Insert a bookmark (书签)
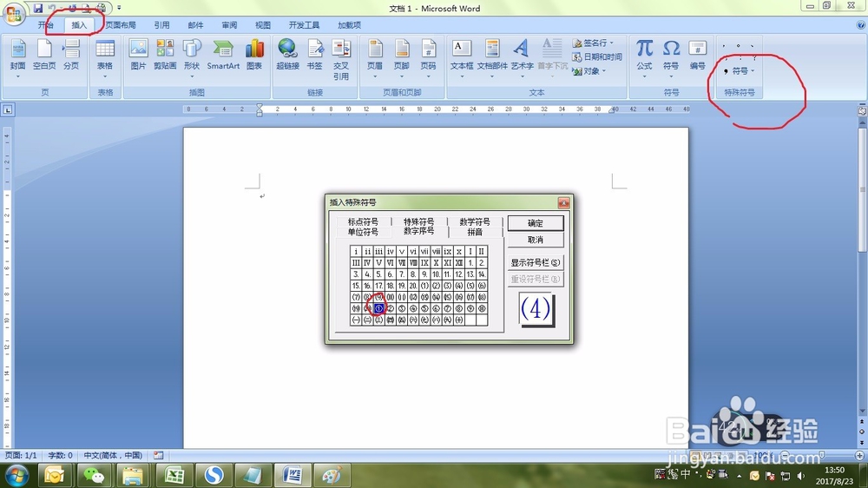Image resolution: width=868 pixels, height=488 pixels. (314, 55)
